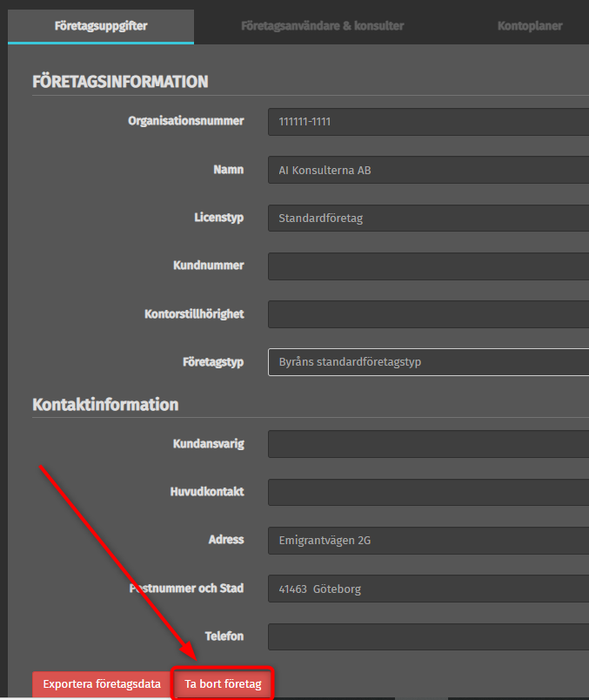Edit the Namn field with AI Konsulterna AB
This screenshot has width=589, height=700.
click(x=428, y=170)
